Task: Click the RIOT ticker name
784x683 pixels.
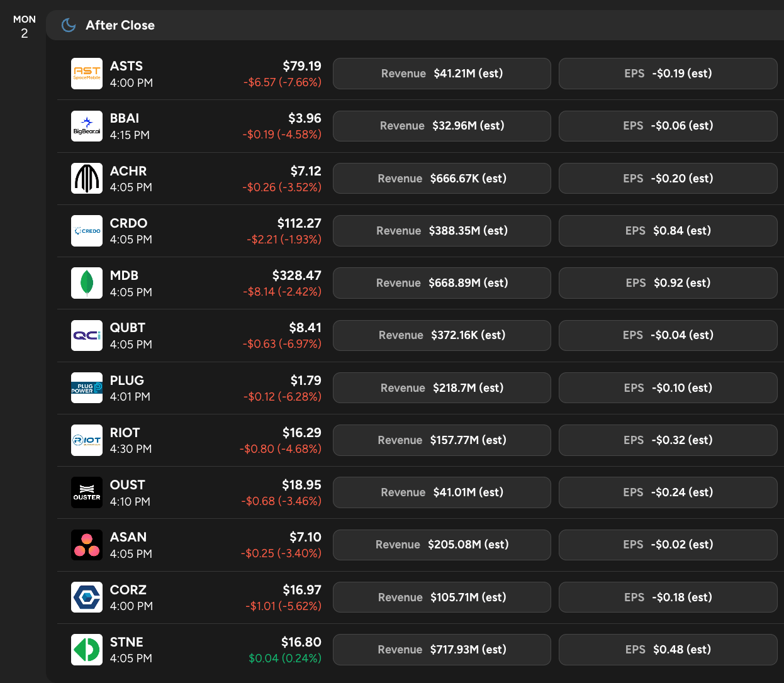Action: [x=125, y=433]
